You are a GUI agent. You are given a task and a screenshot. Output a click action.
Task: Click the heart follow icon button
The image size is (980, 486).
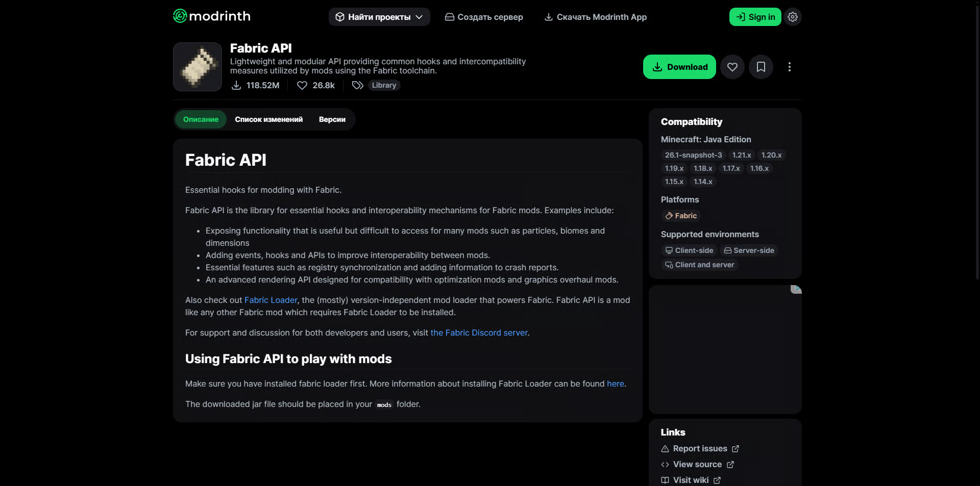coord(732,67)
